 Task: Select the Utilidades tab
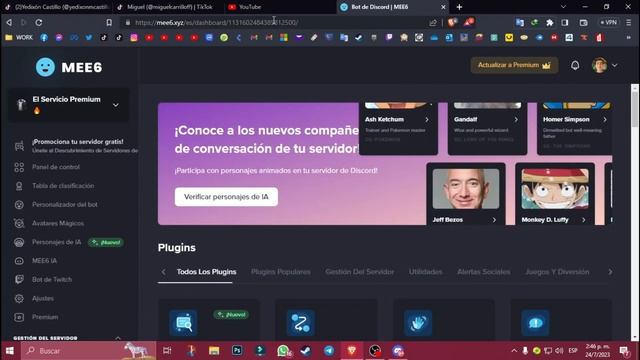[425, 272]
